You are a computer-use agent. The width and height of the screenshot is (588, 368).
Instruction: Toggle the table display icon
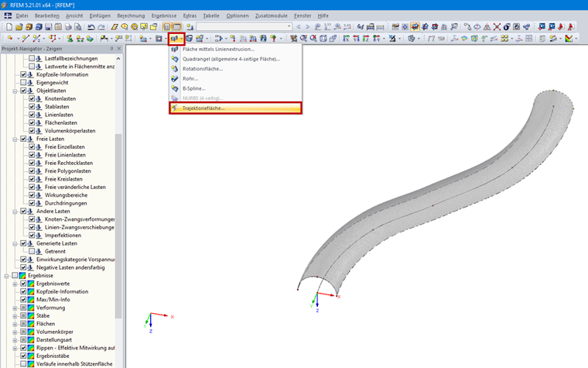tap(176, 26)
